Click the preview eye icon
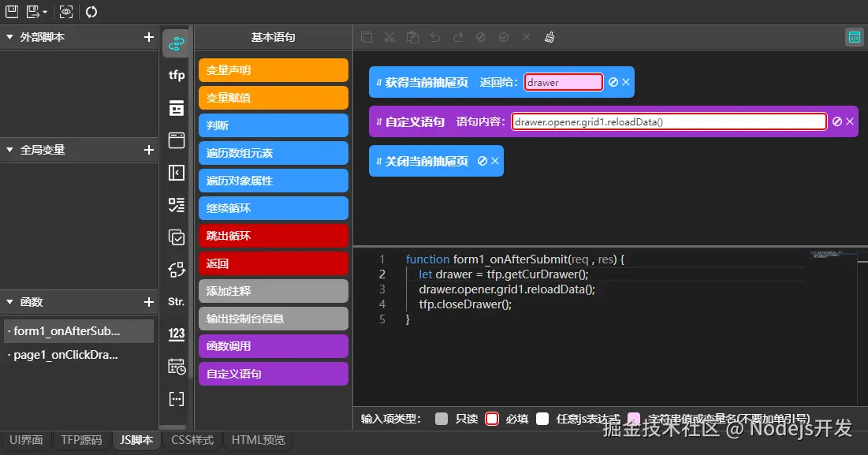 [x=66, y=11]
